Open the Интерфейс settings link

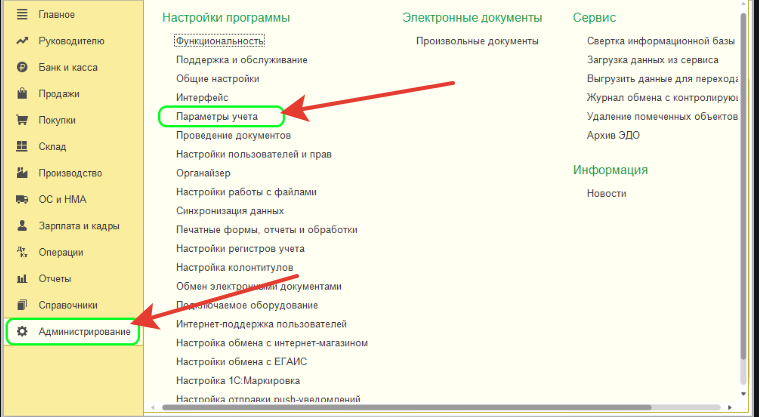coord(202,97)
